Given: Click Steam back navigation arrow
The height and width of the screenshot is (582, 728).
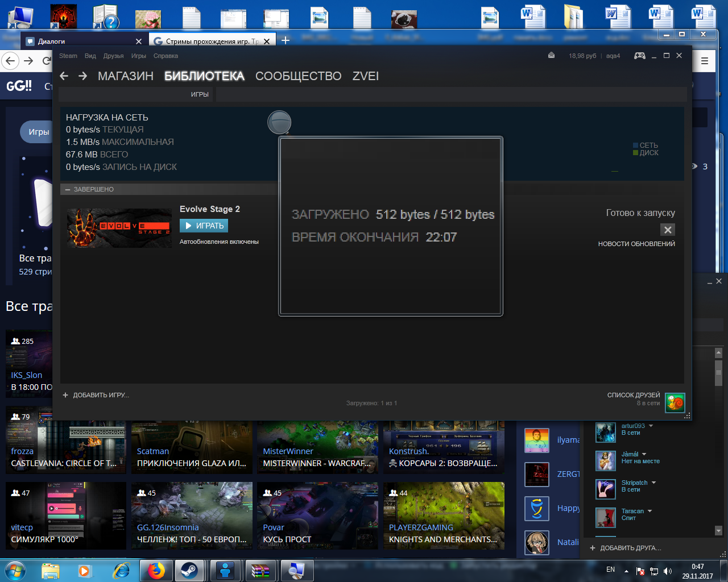Looking at the screenshot, I should click(64, 76).
